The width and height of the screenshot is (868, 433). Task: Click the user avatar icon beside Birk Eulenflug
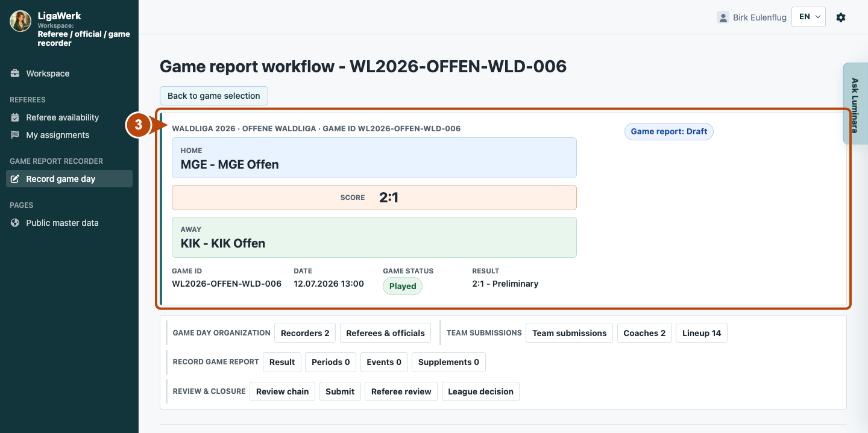point(723,17)
